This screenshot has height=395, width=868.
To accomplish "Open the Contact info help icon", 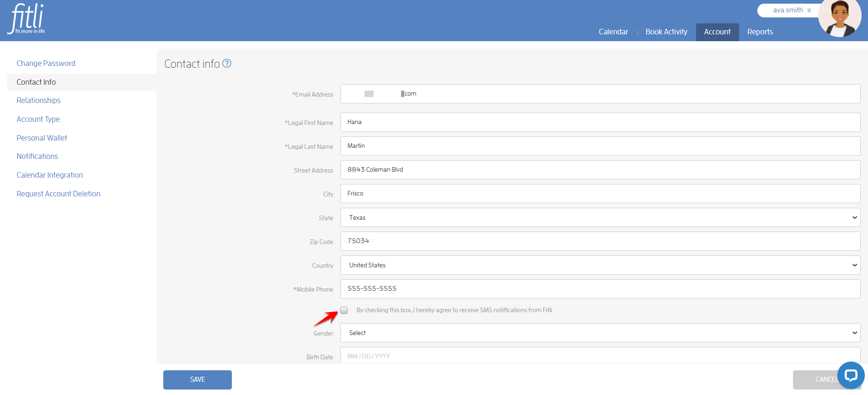I will point(227,64).
